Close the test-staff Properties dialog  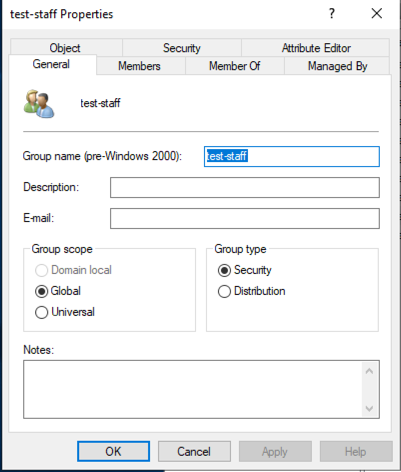point(377,14)
